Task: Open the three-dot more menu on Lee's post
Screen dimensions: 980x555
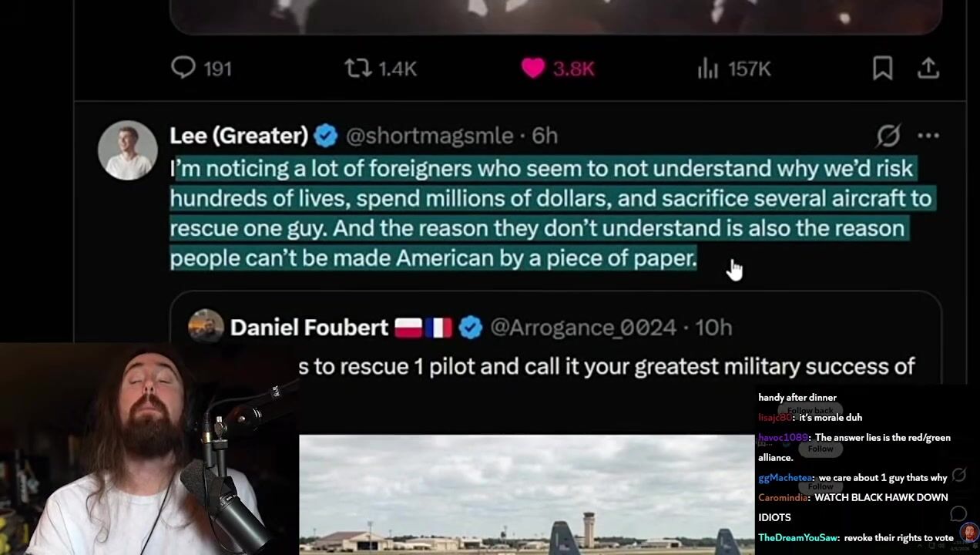Action: coord(928,136)
